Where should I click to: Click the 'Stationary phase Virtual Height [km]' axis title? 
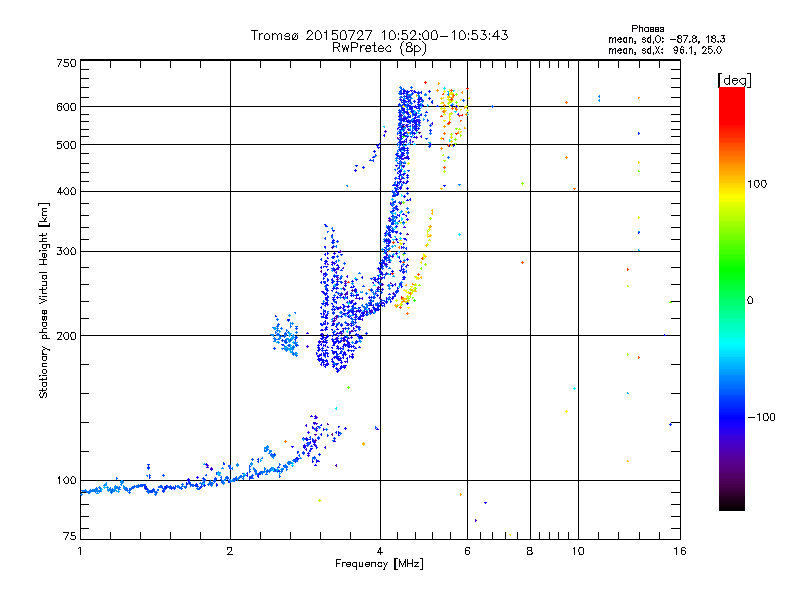click(x=44, y=300)
